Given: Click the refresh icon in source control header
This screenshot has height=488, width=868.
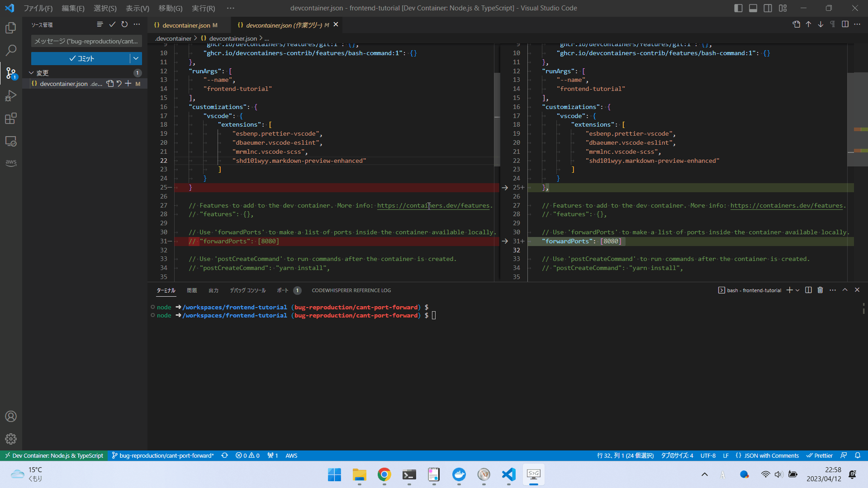Looking at the screenshot, I should click(x=124, y=24).
